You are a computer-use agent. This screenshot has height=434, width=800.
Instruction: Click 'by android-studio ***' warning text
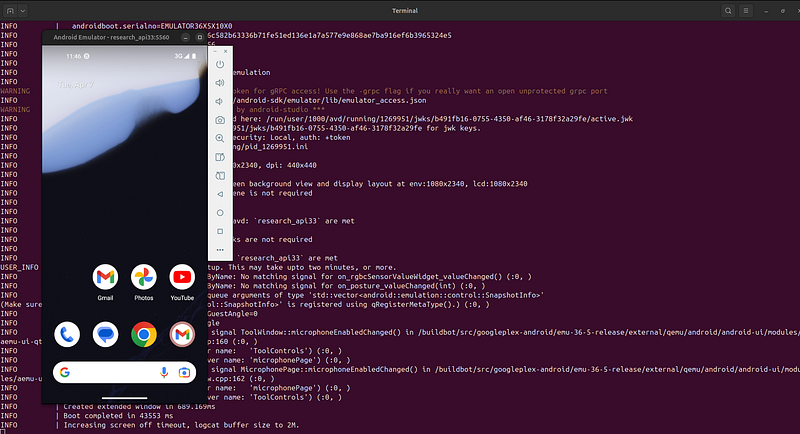[280, 110]
